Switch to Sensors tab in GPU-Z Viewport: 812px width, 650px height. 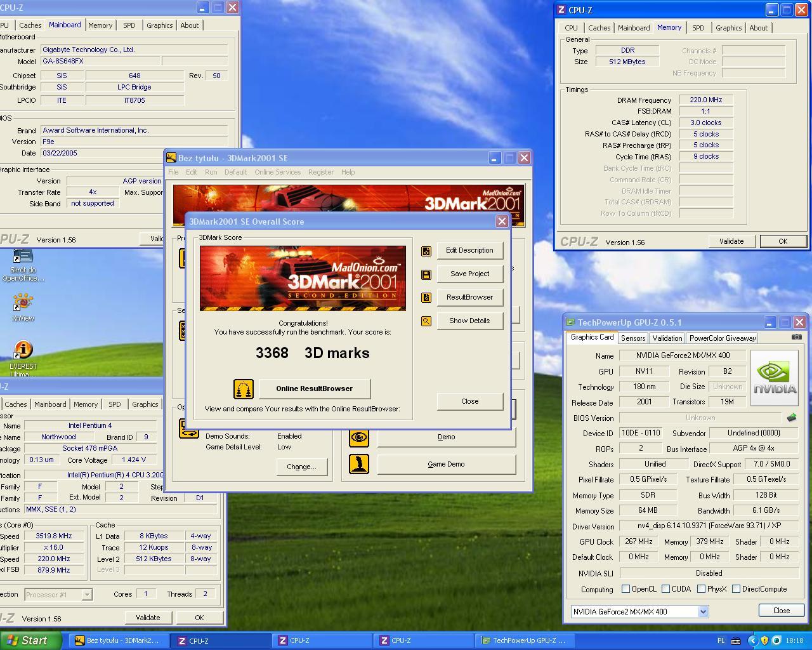pyautogui.click(x=633, y=338)
